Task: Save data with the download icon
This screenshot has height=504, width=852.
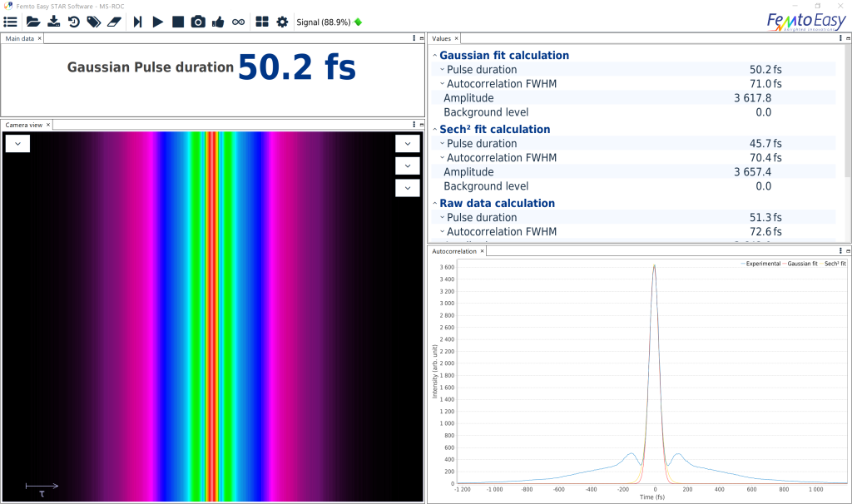Action: pyautogui.click(x=53, y=22)
